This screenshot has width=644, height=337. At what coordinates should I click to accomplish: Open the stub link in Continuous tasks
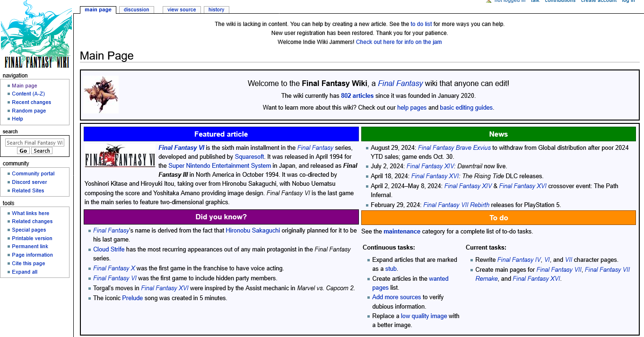391,269
